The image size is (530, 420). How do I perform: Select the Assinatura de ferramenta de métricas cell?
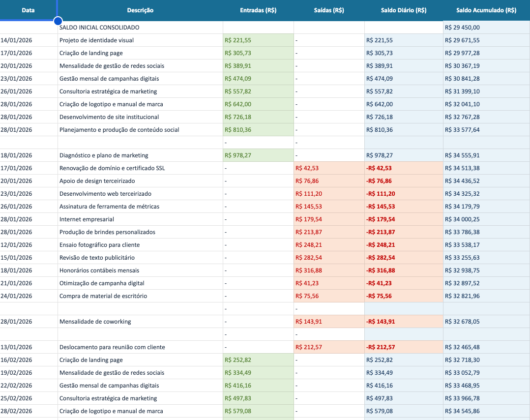(140, 207)
